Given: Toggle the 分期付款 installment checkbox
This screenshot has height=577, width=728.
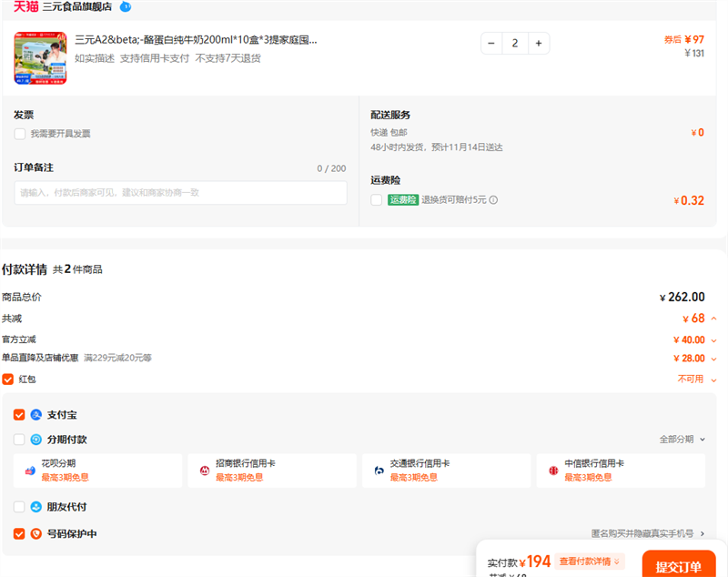Looking at the screenshot, I should pyautogui.click(x=20, y=440).
